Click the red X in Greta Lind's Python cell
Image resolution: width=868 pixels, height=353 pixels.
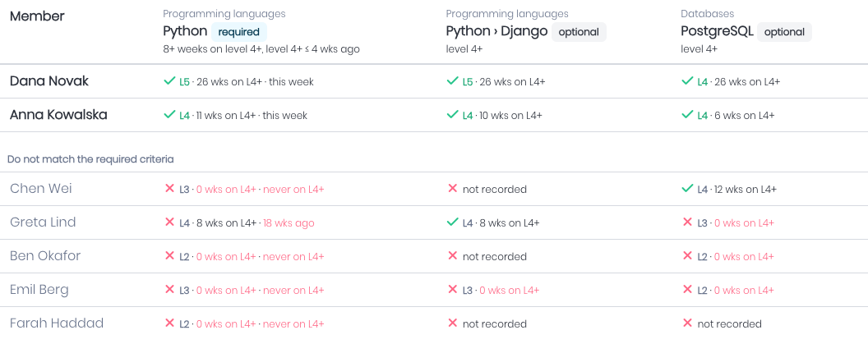tap(170, 222)
